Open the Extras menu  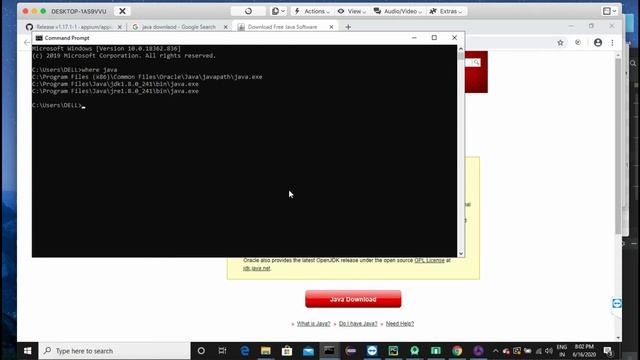tap(447, 11)
